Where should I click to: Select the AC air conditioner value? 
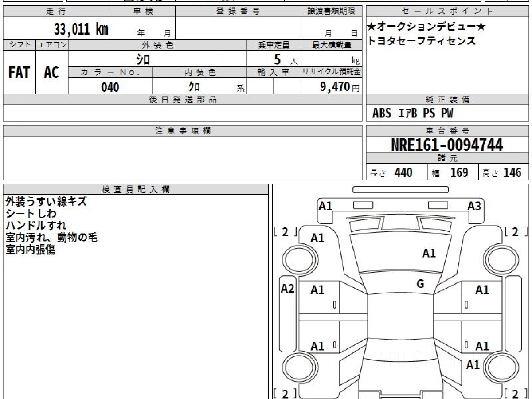pos(51,73)
